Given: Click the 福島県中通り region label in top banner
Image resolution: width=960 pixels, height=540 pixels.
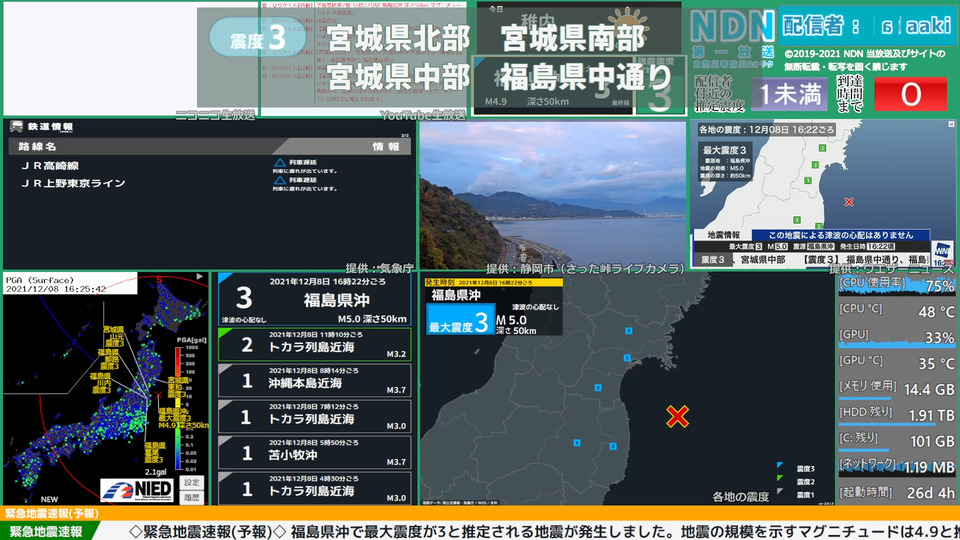Looking at the screenshot, I should click(585, 77).
